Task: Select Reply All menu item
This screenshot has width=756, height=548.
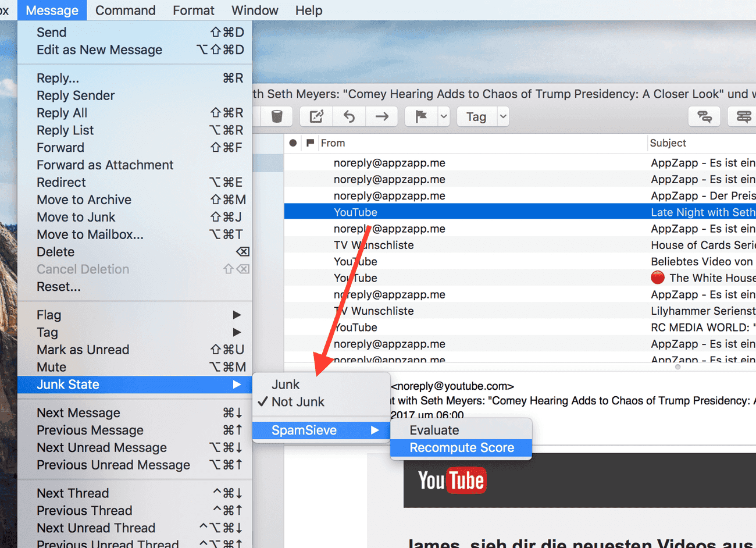Action: pyautogui.click(x=135, y=113)
